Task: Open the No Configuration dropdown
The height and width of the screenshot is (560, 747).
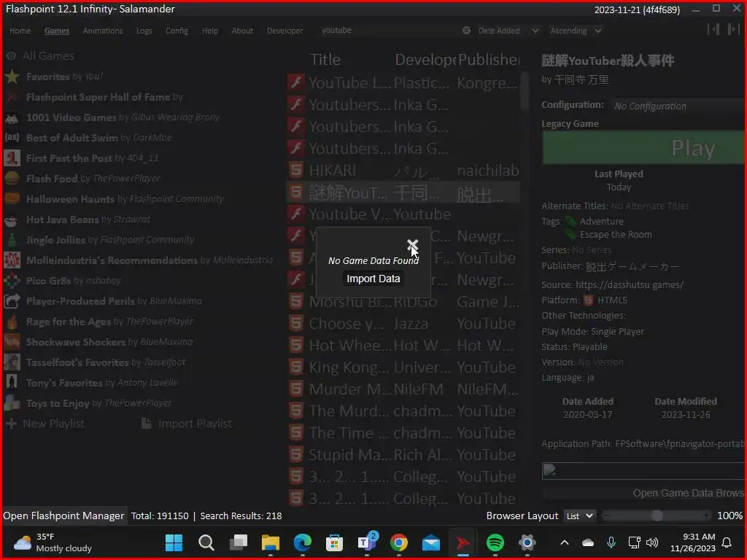Action: (x=678, y=106)
